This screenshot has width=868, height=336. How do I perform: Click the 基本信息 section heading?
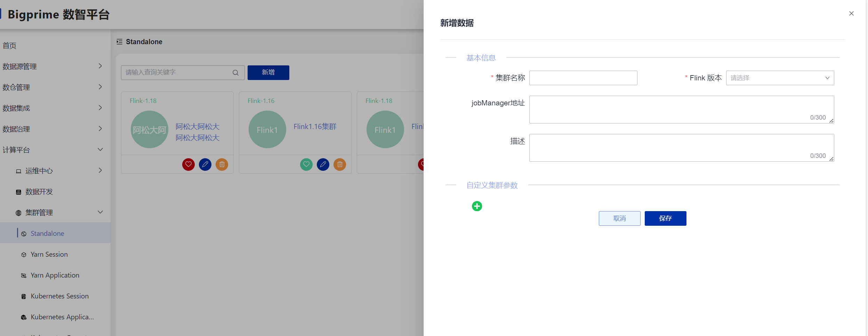[x=481, y=58]
